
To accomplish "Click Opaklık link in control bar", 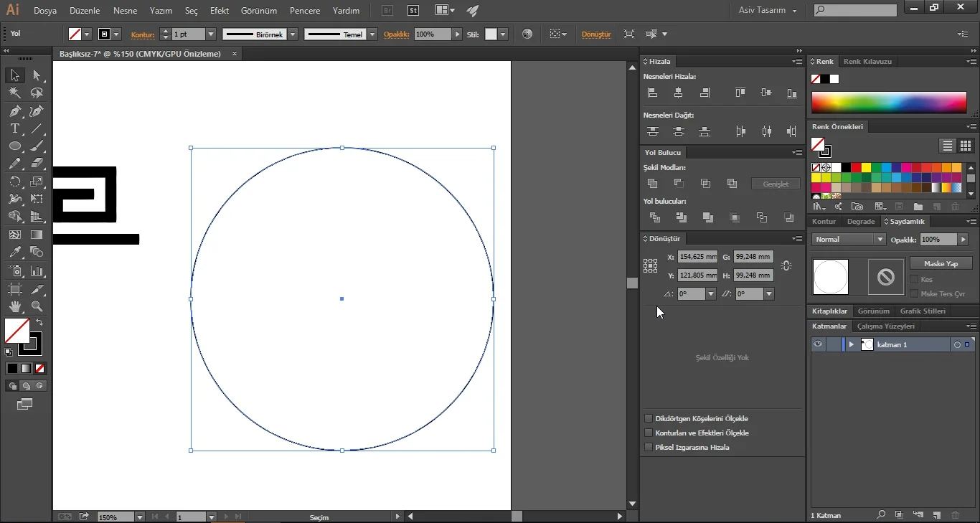I will click(396, 34).
